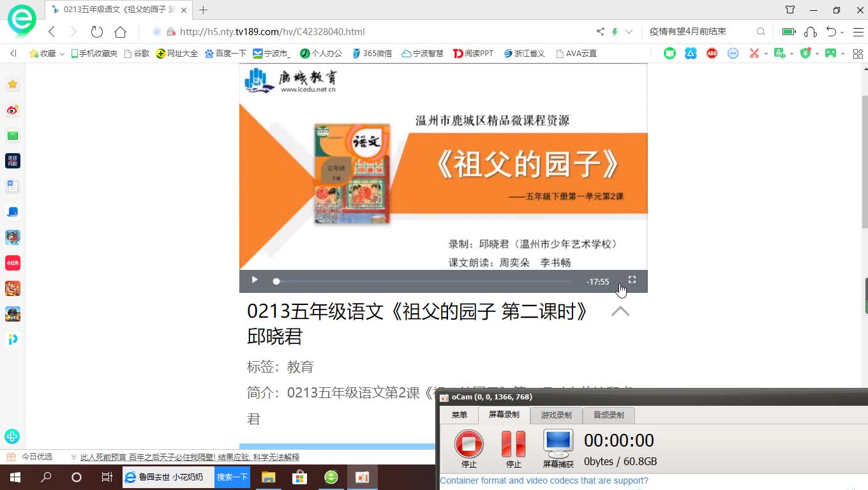Click the blue translate extension icon
Viewport: 868px width, 490px height.
pyautogui.click(x=691, y=54)
